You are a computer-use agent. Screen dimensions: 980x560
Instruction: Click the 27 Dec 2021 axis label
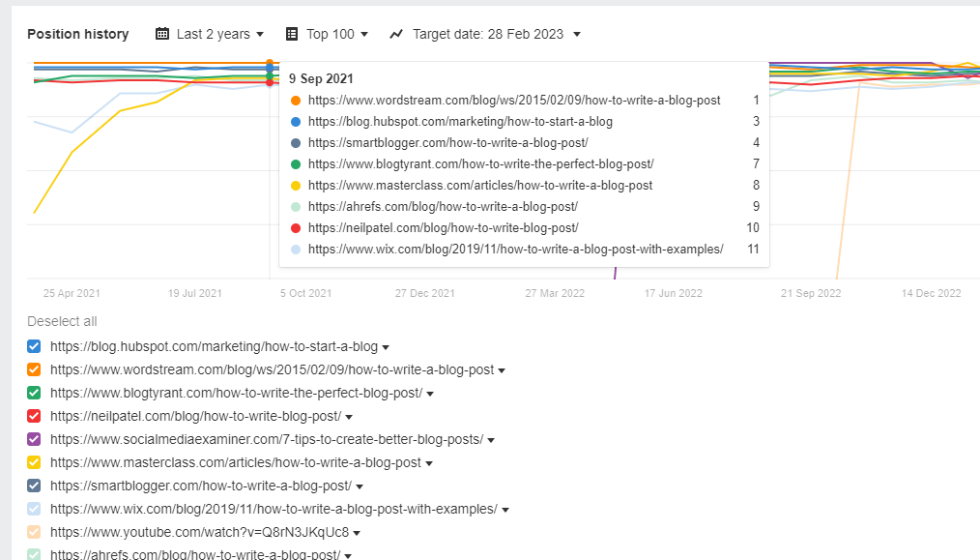click(x=425, y=292)
